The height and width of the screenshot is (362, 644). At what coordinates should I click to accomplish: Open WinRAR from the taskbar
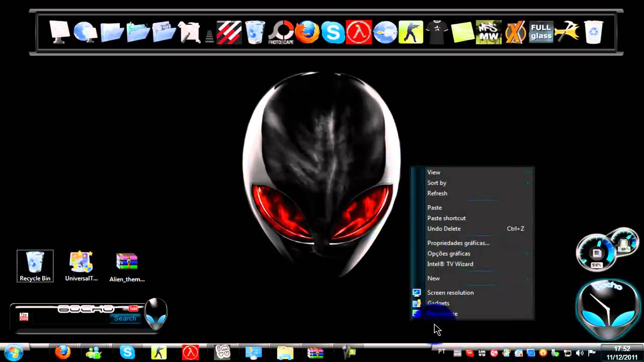(x=315, y=353)
